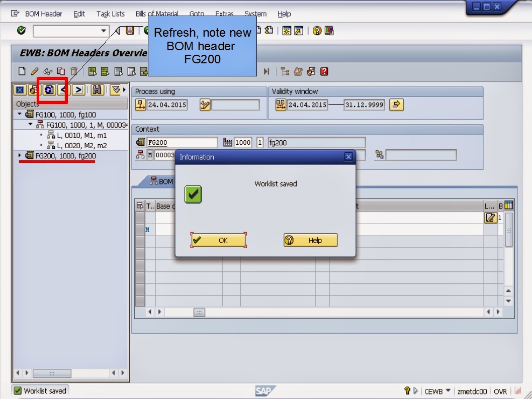
Task: Open the Extras menu in the menu bar
Action: (x=224, y=14)
